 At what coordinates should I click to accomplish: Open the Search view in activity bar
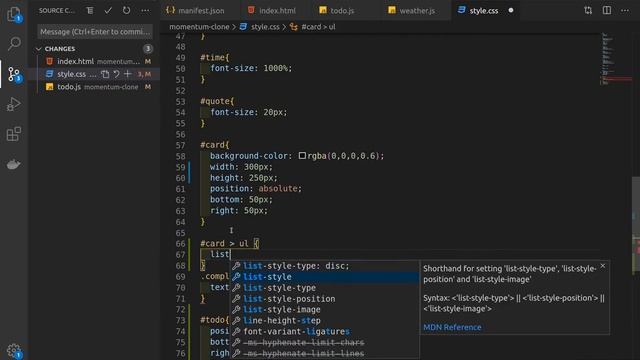click(14, 43)
